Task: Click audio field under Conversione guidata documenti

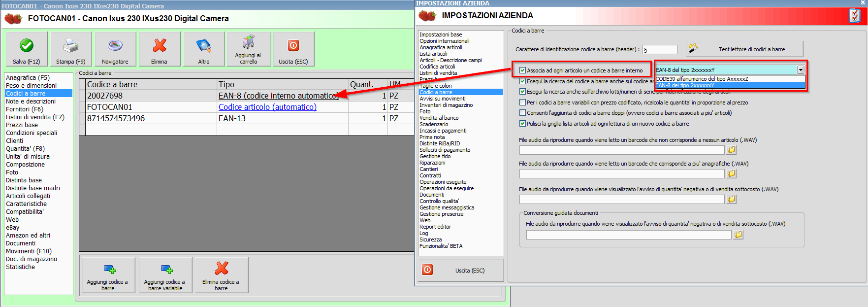Action: (x=629, y=235)
